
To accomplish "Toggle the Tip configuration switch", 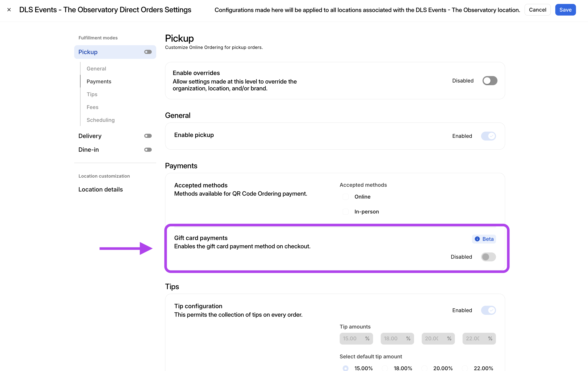I will [488, 310].
